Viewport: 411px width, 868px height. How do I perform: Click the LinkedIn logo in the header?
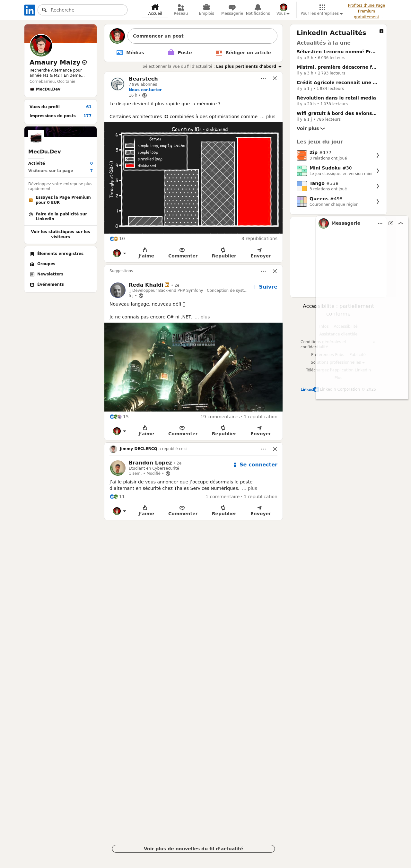[x=30, y=10]
